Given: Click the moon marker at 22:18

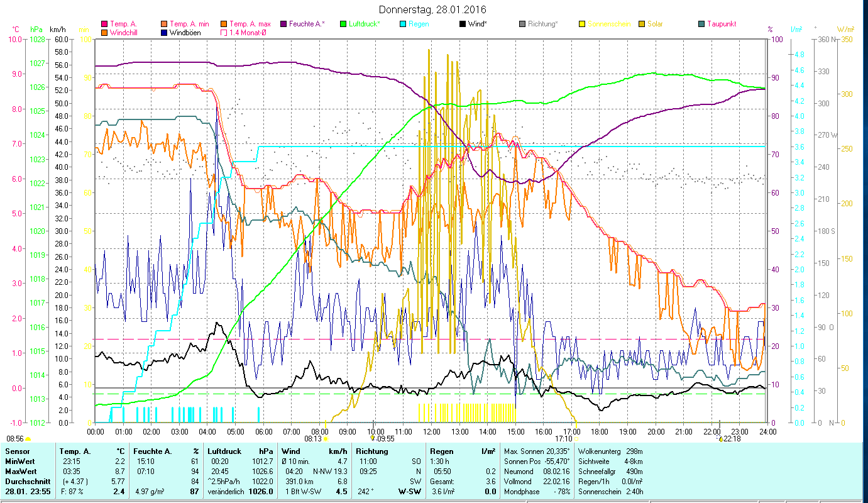Looking at the screenshot, I should tap(720, 439).
